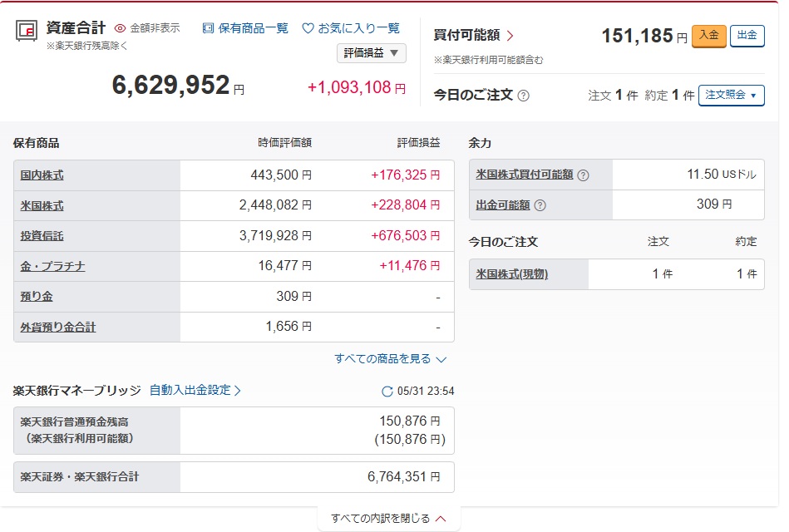This screenshot has width=789, height=532.
Task: Click the list icon before 保有商品一覧
Action: [x=208, y=28]
